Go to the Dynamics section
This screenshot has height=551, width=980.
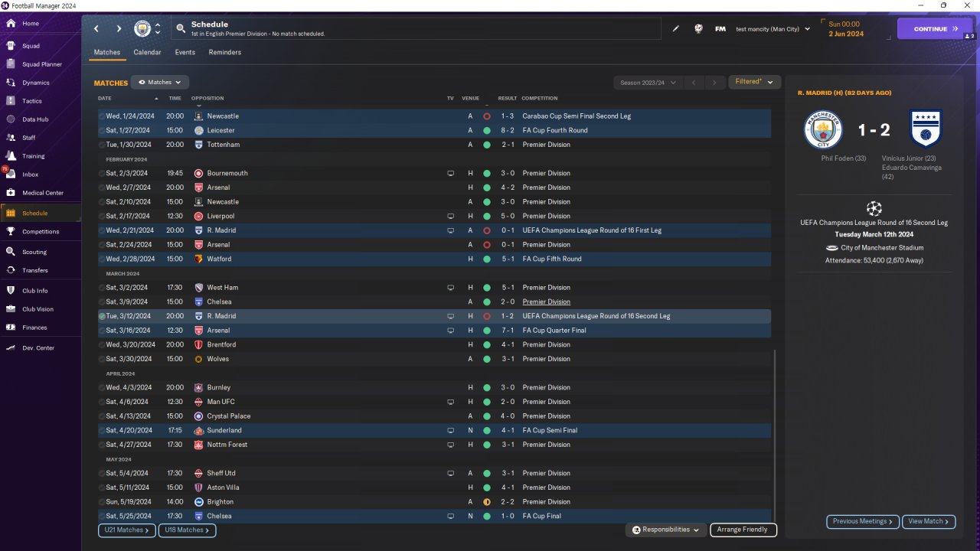point(35,83)
